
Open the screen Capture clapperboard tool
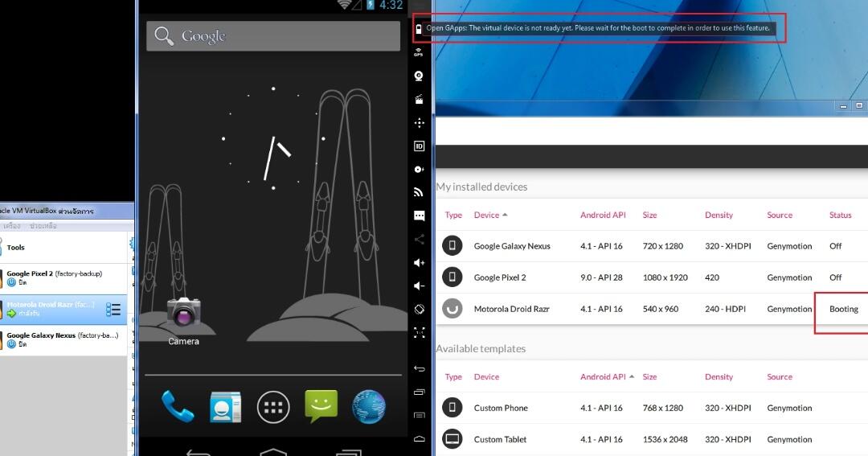(419, 99)
